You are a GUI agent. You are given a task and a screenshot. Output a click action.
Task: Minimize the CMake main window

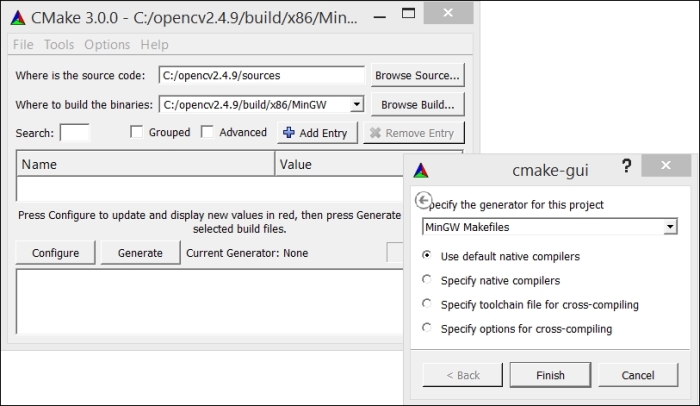click(379, 17)
